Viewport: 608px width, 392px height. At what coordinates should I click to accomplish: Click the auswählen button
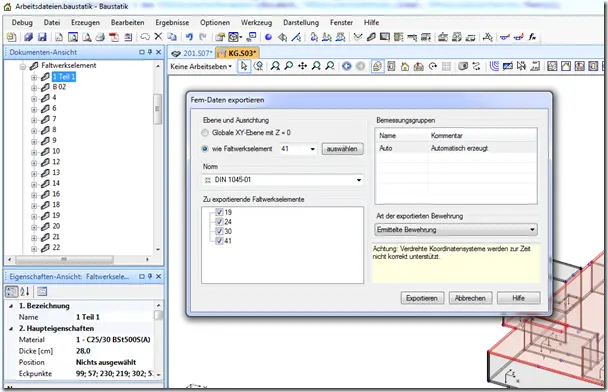click(342, 149)
